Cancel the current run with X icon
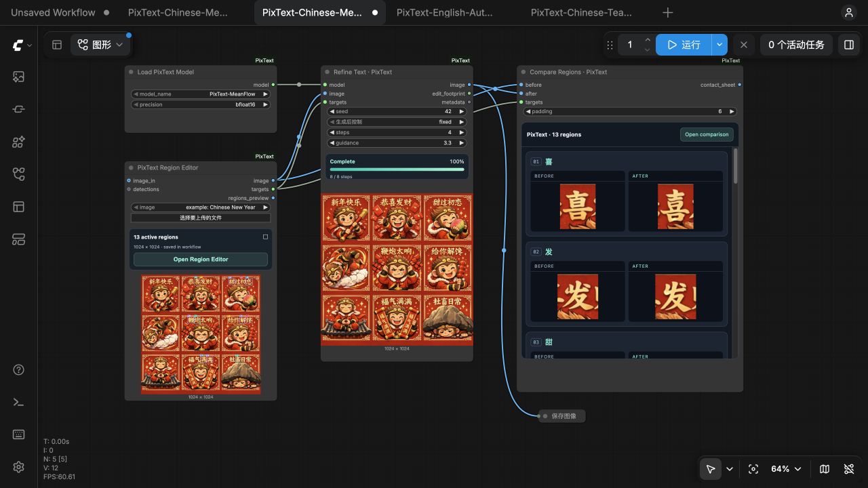This screenshot has height=488, width=868. (744, 45)
